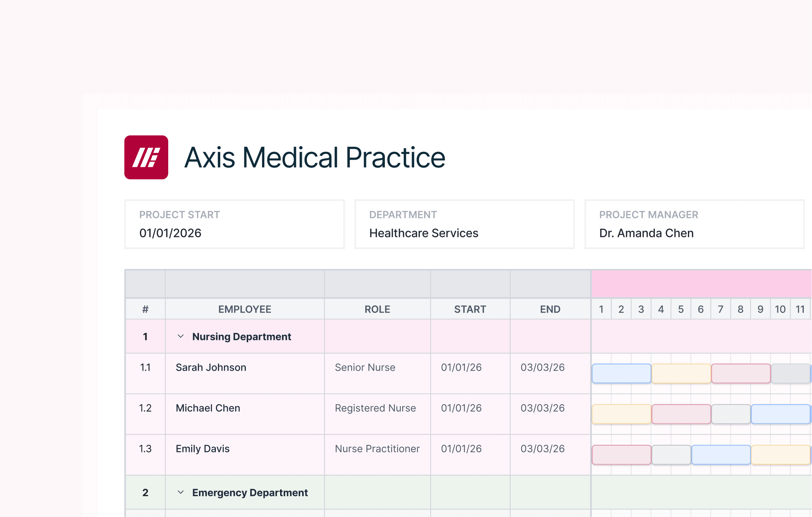Click Michael Chen's yellow timeline bar
Screen dimensions: 812x517
tap(621, 414)
